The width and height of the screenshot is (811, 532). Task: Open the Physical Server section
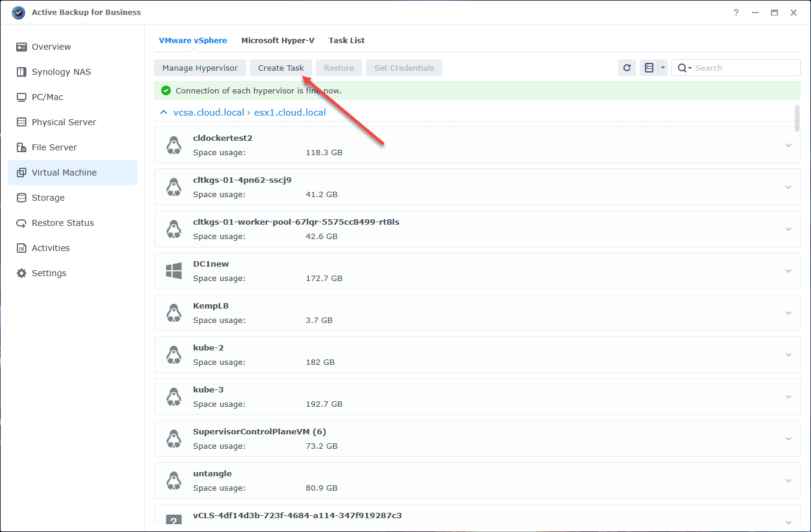pyautogui.click(x=72, y=122)
